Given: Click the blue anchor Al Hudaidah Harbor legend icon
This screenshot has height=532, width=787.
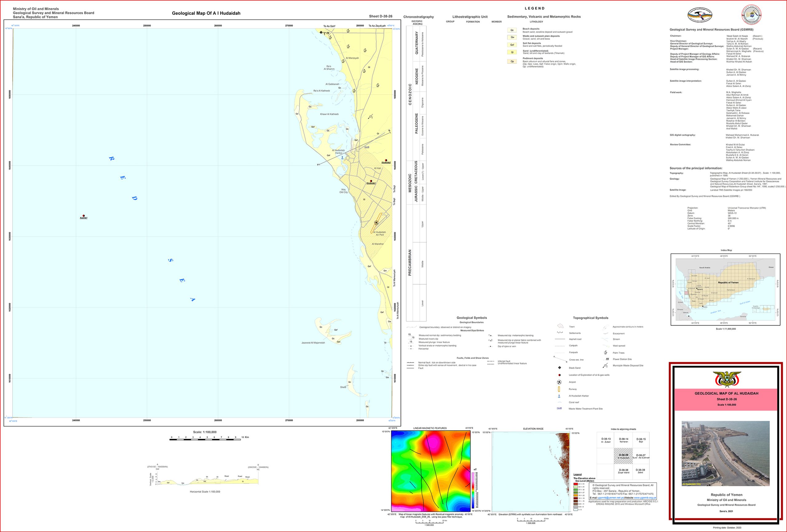Looking at the screenshot, I should tap(559, 396).
